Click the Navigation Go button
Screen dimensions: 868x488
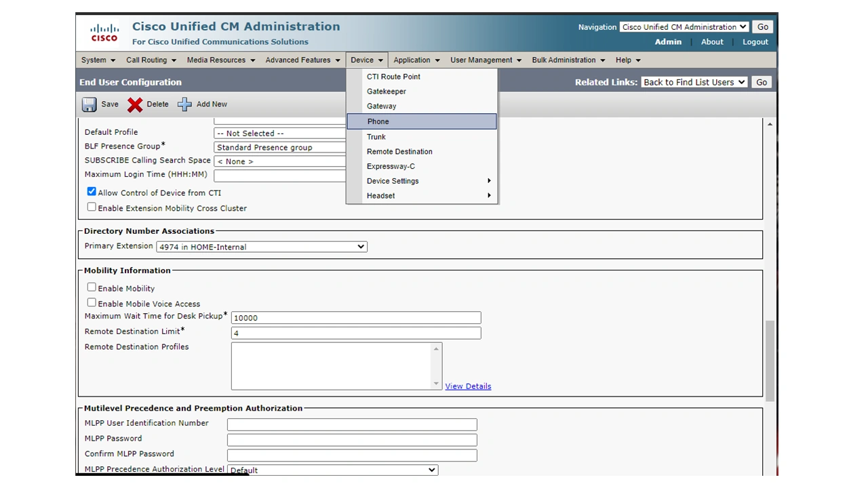click(763, 27)
